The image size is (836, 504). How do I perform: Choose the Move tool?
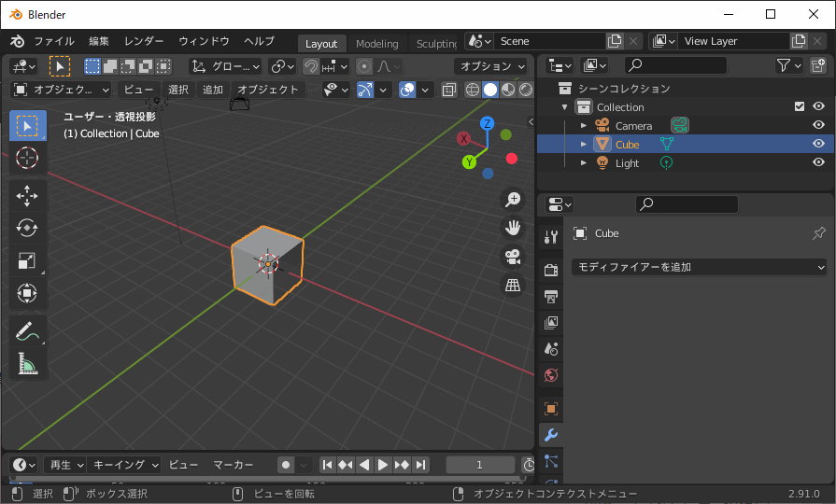coord(27,196)
